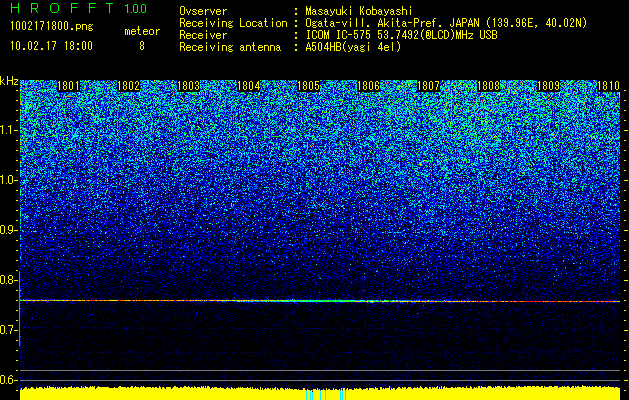Viewport: 629px width, 400px height.
Task: Click the Ovserver label
Action: 203,11
